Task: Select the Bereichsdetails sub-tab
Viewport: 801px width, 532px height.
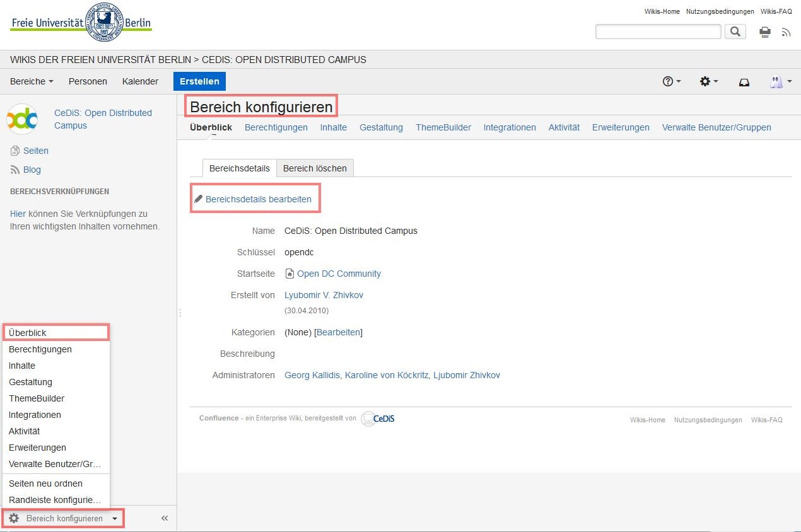Action: point(240,168)
